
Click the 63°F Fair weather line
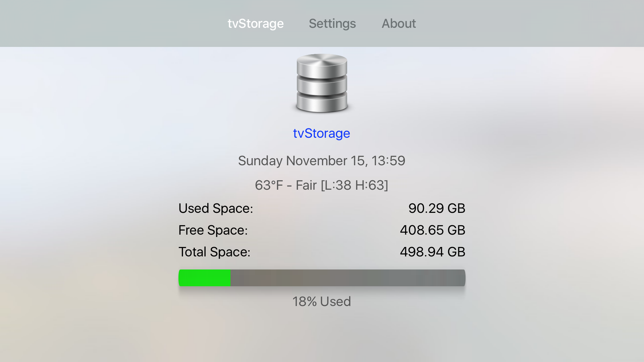[321, 185]
